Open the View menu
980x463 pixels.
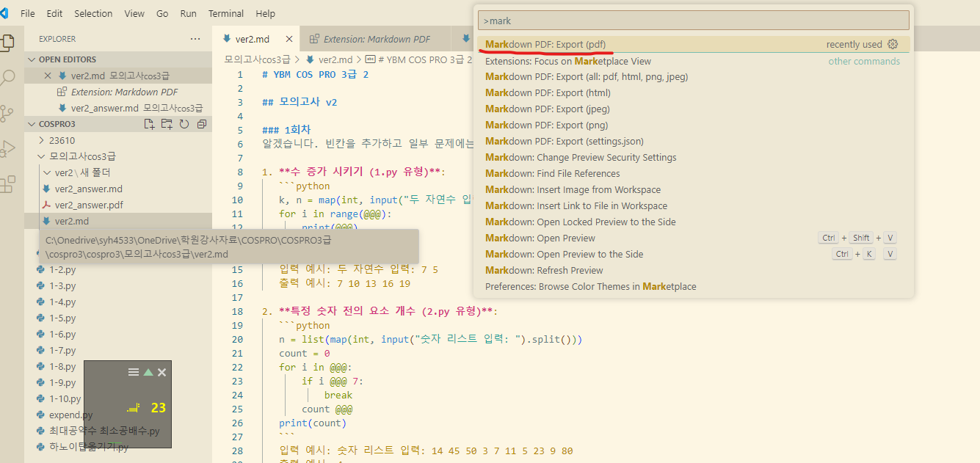pos(134,13)
